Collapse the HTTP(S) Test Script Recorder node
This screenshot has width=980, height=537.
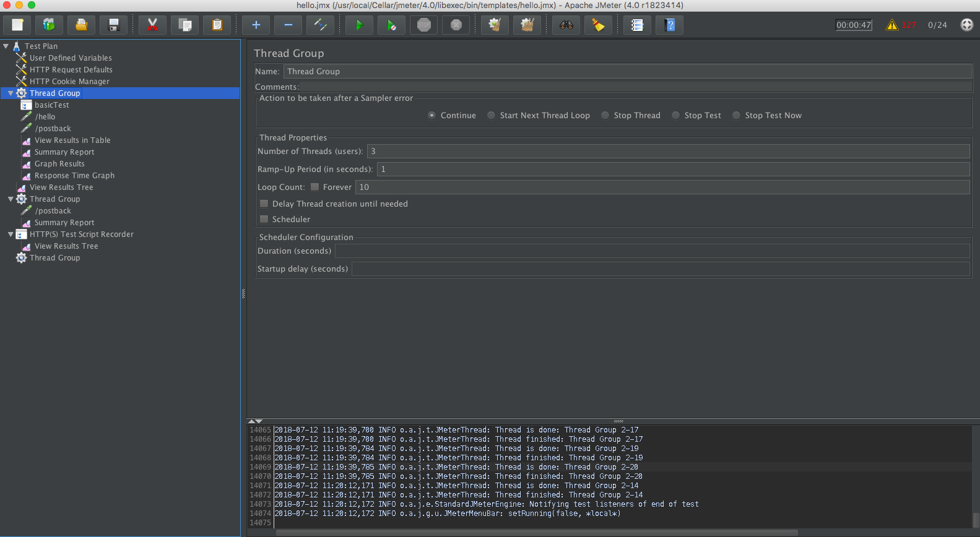tap(11, 234)
